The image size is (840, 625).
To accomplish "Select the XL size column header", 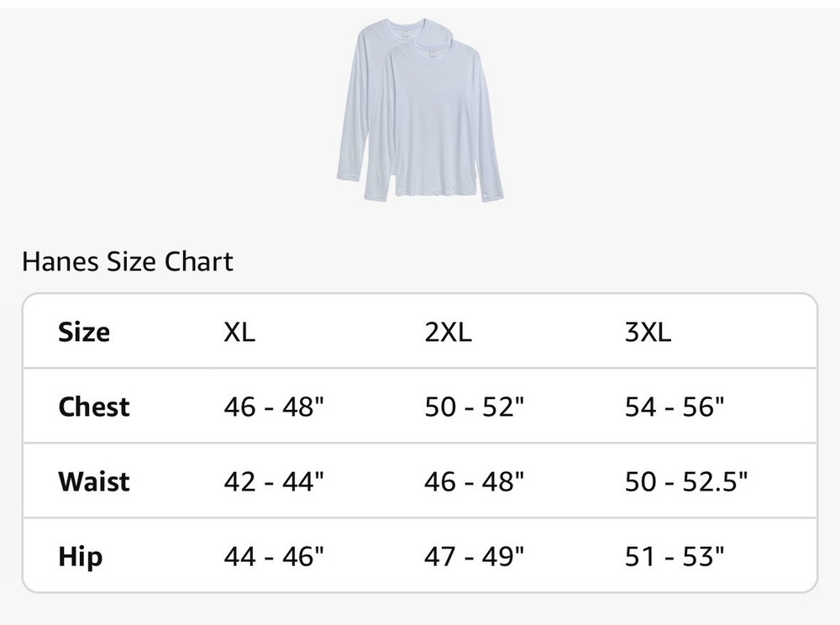I will pyautogui.click(x=239, y=332).
